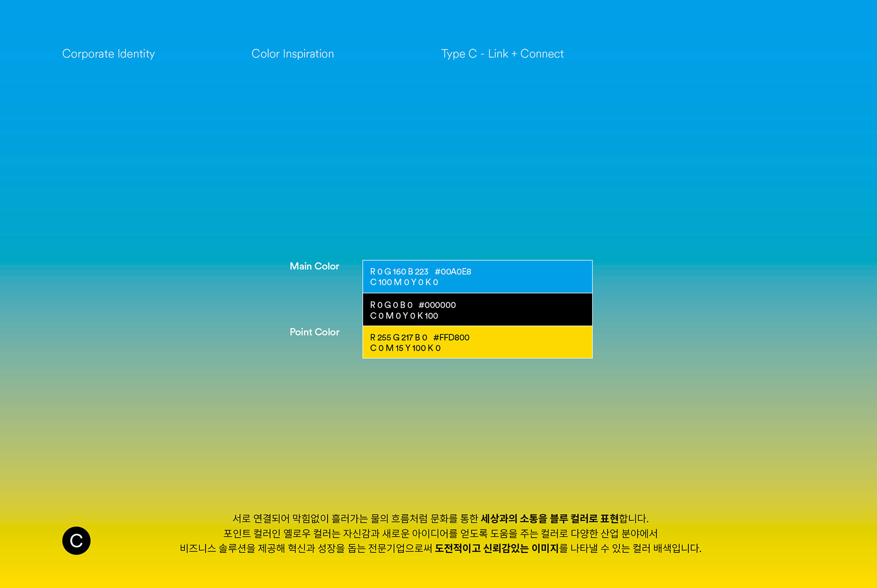Click the Main Color label
The height and width of the screenshot is (588, 877).
(x=314, y=266)
